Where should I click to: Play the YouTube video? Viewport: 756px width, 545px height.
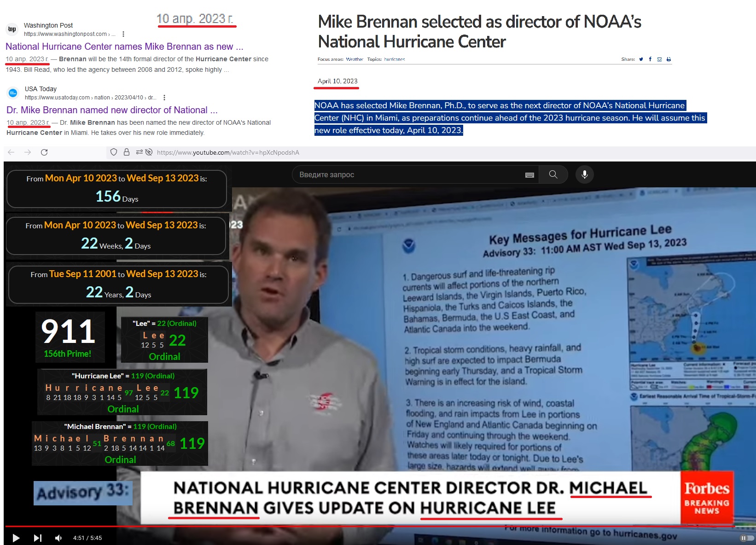click(x=16, y=538)
